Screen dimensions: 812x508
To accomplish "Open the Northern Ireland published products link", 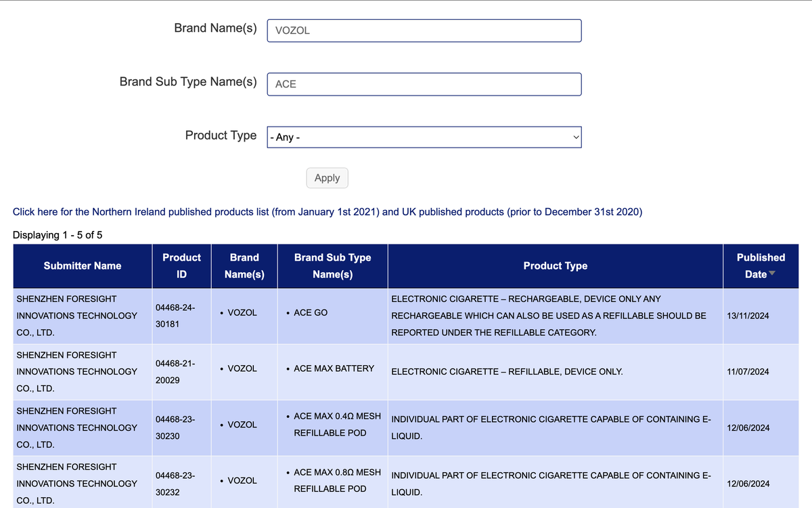I will coord(328,212).
